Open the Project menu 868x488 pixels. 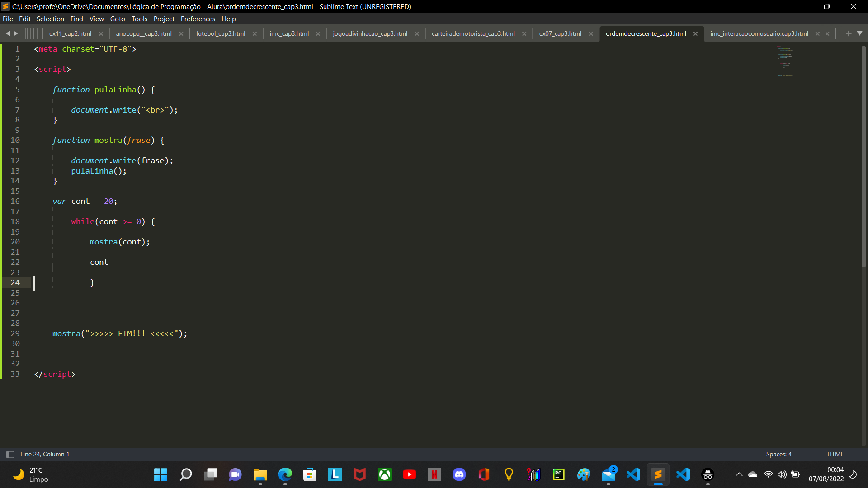(164, 19)
